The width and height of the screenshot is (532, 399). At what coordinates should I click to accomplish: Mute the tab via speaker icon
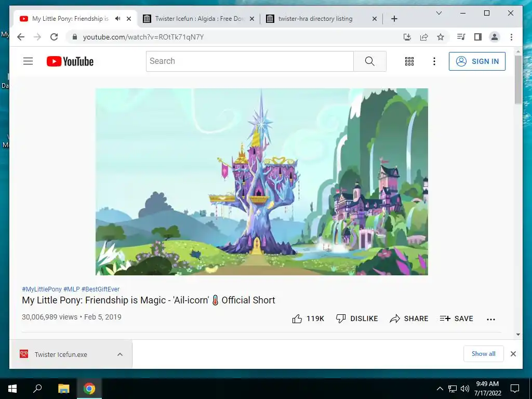(118, 19)
